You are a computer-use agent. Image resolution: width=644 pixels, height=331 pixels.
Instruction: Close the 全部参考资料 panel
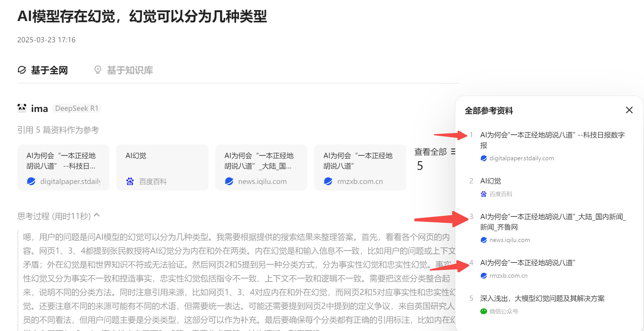[x=629, y=110]
